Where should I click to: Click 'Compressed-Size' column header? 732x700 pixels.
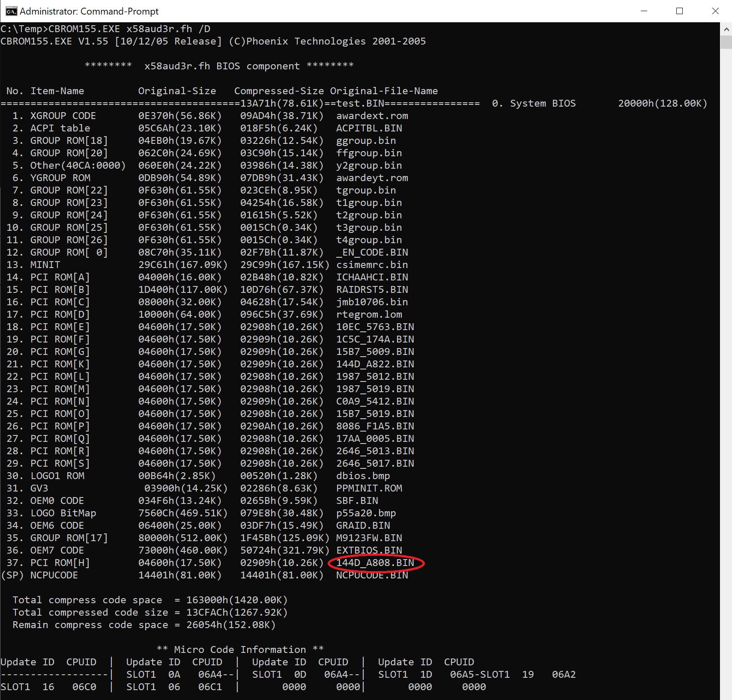click(279, 91)
